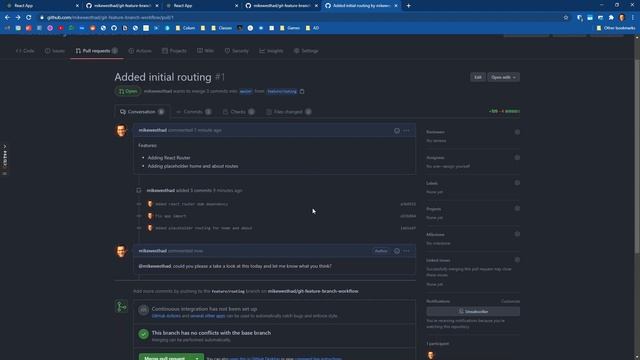Open the Merge pull request dropdown arrow
640x360 pixels.
click(197, 358)
